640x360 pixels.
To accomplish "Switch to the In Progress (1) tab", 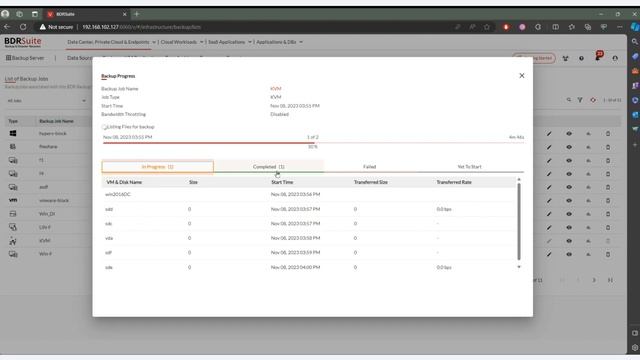I will [x=158, y=167].
